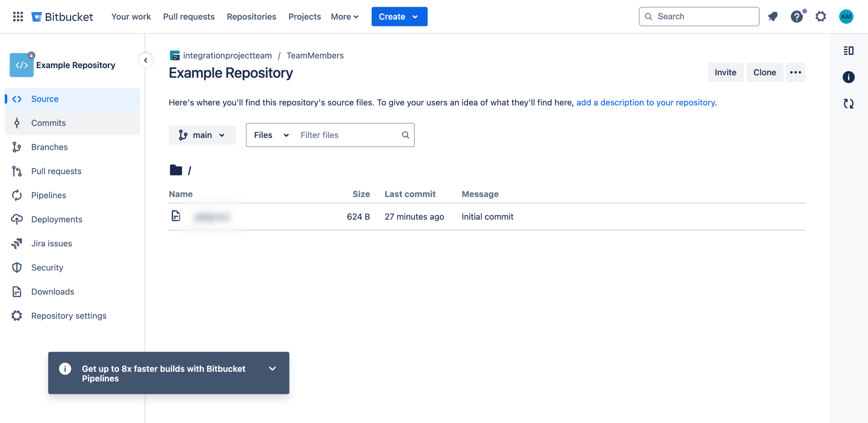Open the three-dot more actions button
868x423 pixels.
pyautogui.click(x=795, y=73)
